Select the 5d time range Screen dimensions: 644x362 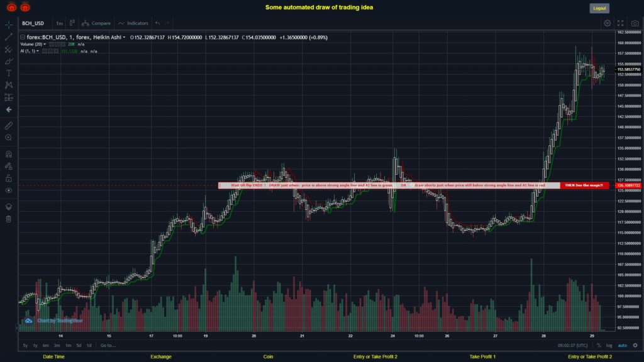click(79, 345)
